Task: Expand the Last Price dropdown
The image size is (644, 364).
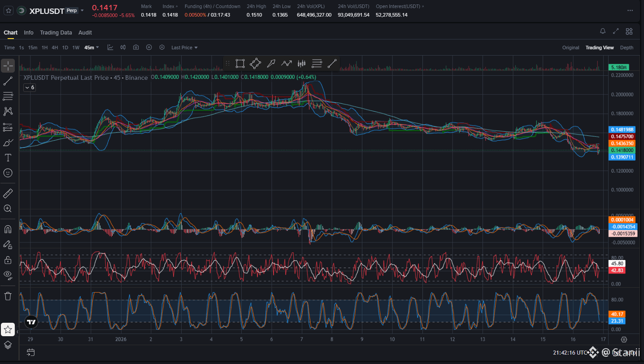Action: click(x=184, y=48)
